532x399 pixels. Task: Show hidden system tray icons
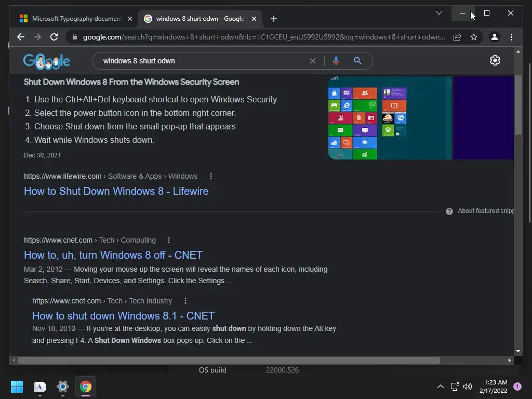pyautogui.click(x=441, y=387)
